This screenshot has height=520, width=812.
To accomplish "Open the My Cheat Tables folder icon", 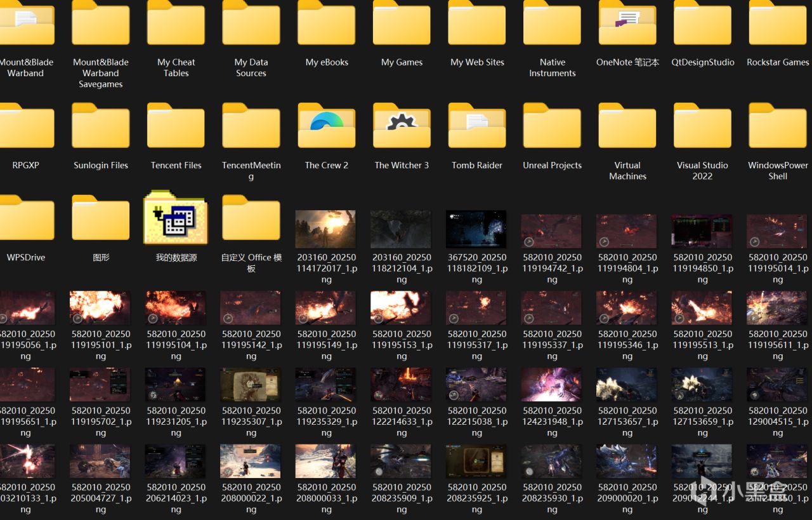I will (x=176, y=23).
